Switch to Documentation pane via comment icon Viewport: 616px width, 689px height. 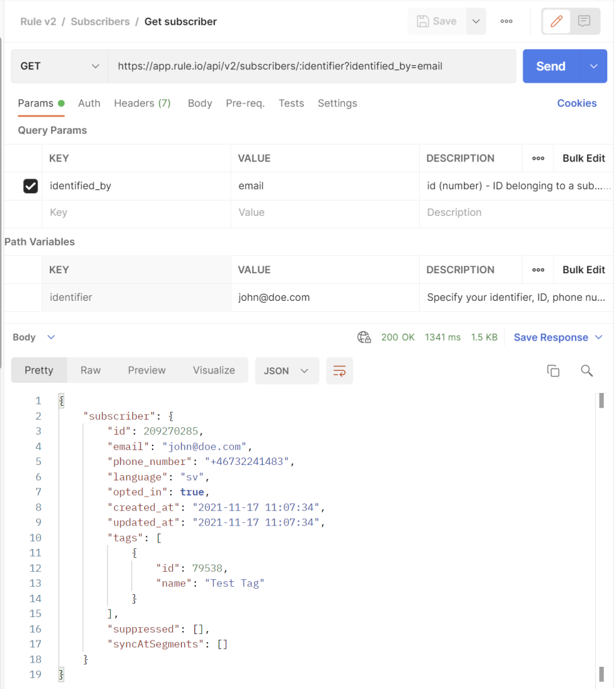[x=584, y=21]
